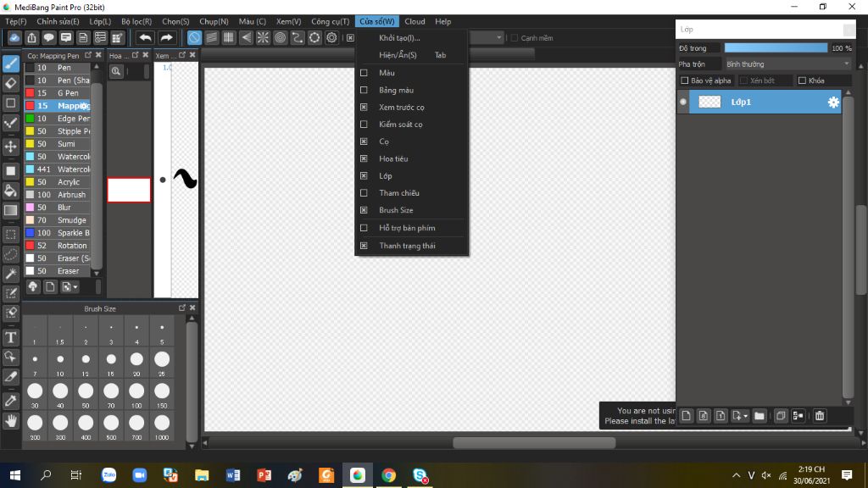
Task: Click the cloud save icon in toolbar
Action: tap(14, 37)
